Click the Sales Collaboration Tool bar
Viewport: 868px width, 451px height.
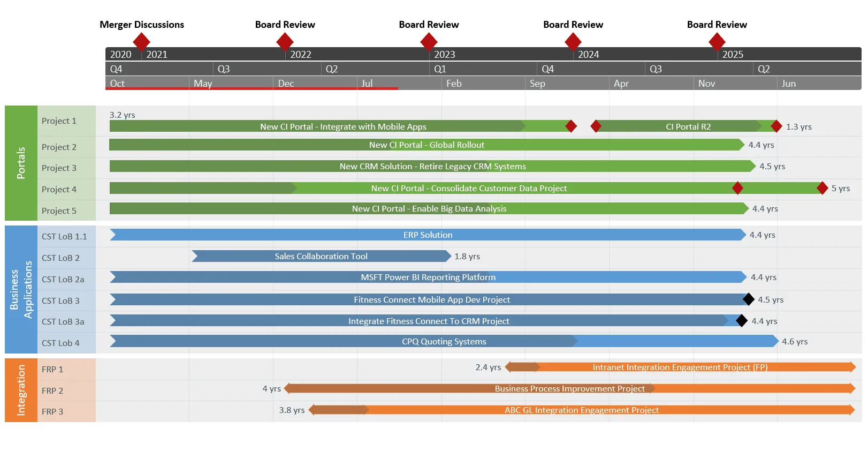(321, 257)
